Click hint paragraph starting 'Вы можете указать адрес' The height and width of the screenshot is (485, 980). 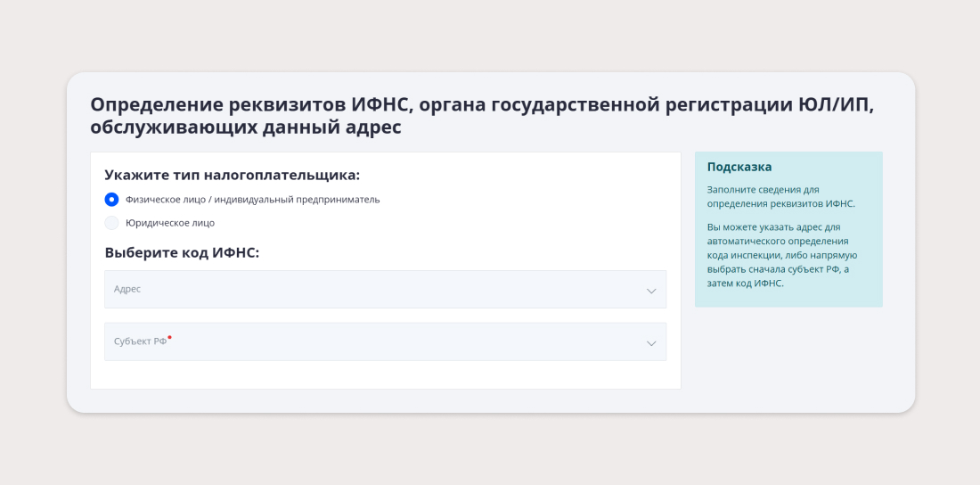pyautogui.click(x=782, y=255)
